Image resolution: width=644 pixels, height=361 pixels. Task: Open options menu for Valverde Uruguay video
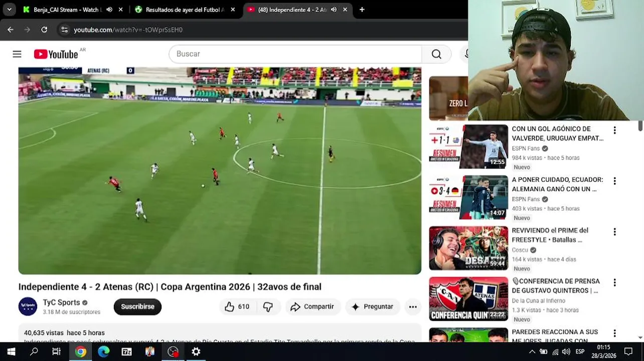click(x=614, y=130)
